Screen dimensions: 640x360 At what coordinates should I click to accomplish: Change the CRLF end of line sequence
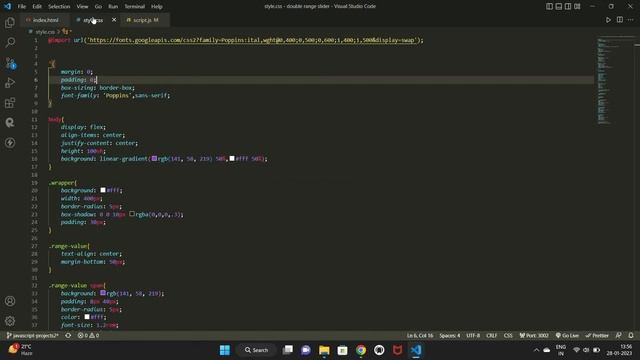(x=492, y=336)
